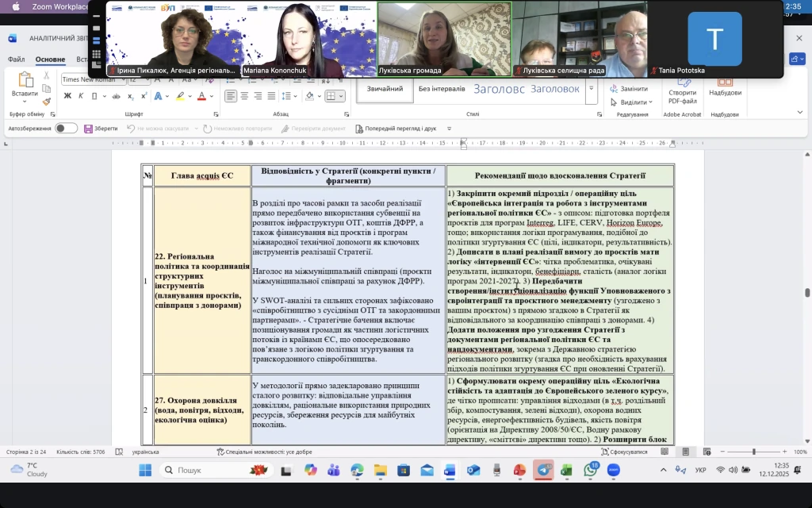Viewport: 812px width, 508px height.
Task: Apply subscript formatting
Action: tap(129, 96)
